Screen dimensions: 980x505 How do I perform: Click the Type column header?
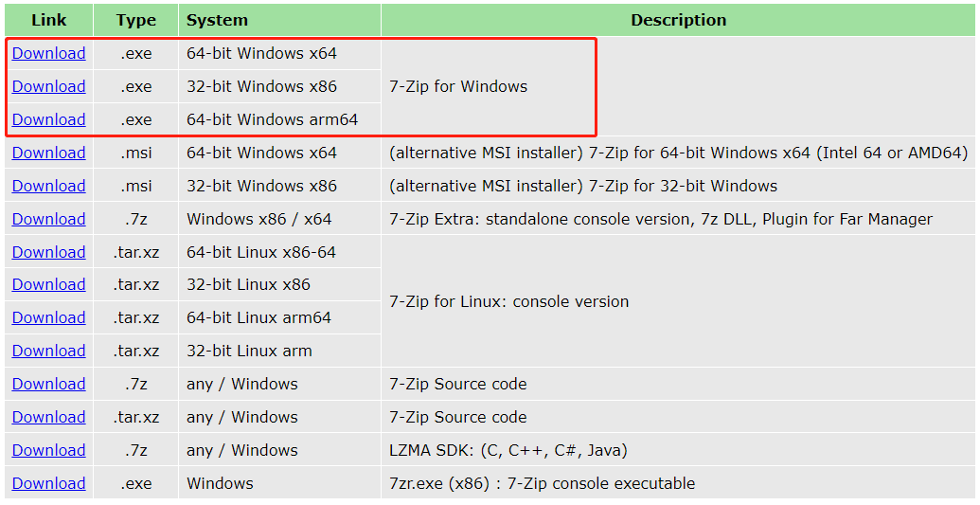136,20
